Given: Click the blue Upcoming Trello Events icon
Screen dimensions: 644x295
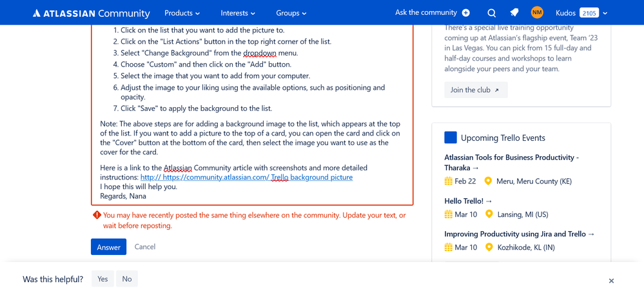Looking at the screenshot, I should click(451, 137).
